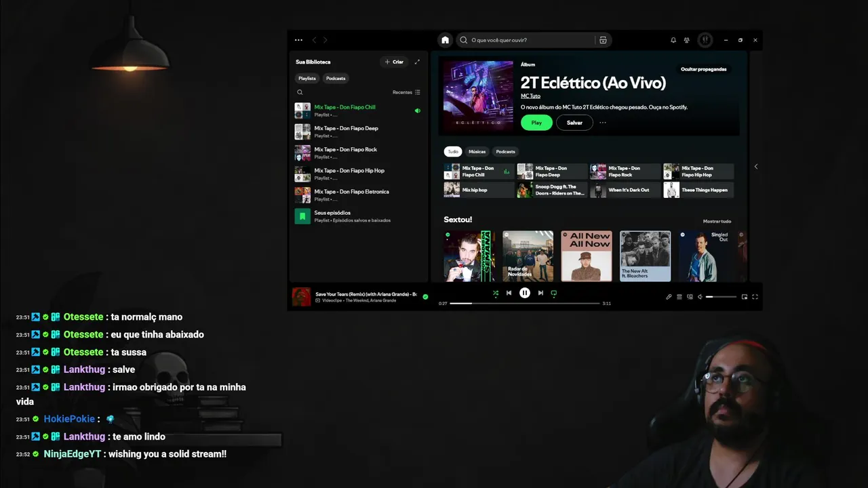Mute the volume speaker icon

700,297
